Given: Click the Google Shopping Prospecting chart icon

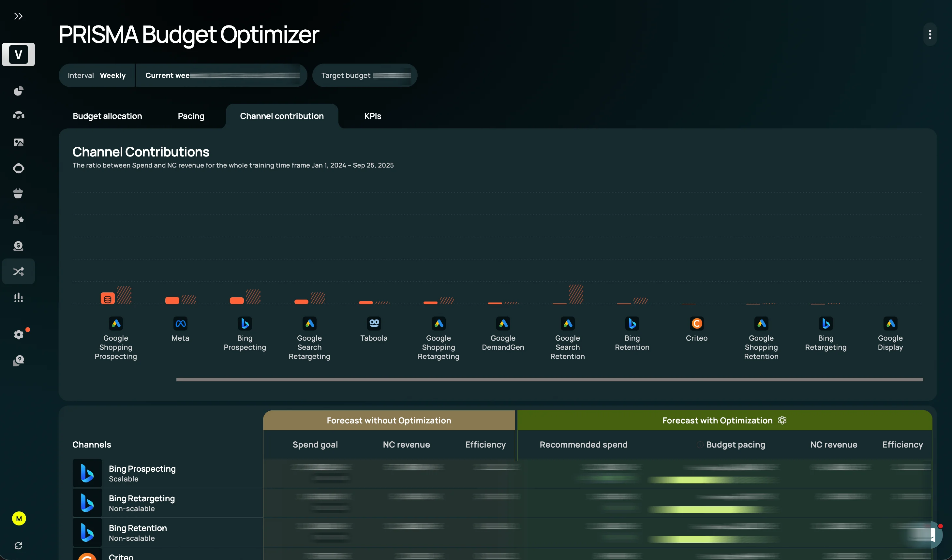Looking at the screenshot, I should point(116,323).
